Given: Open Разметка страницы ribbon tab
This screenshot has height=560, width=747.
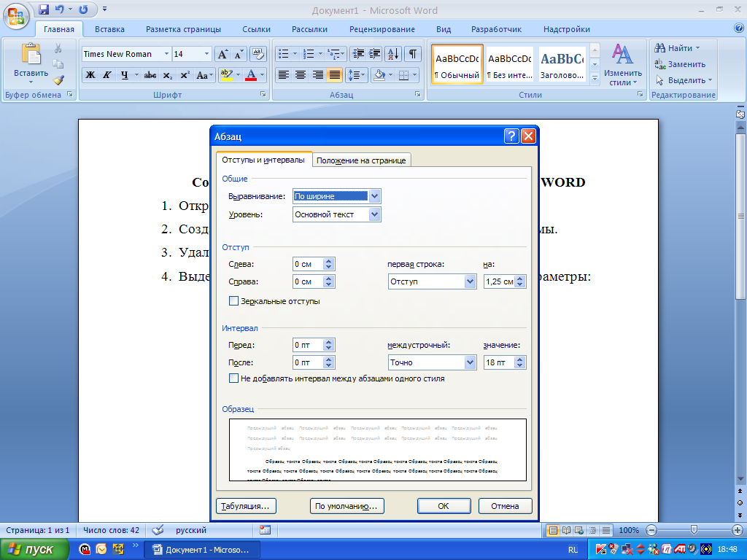Looking at the screenshot, I should (x=183, y=29).
